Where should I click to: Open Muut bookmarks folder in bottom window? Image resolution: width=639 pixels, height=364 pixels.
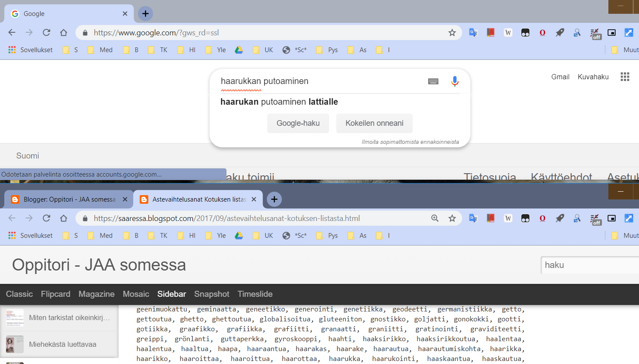click(x=625, y=236)
